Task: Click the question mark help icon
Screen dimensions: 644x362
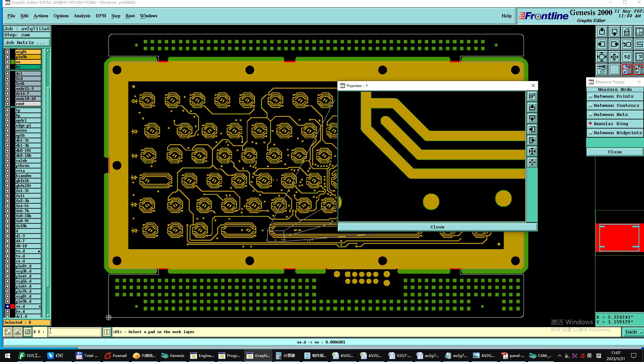Action: [639, 57]
